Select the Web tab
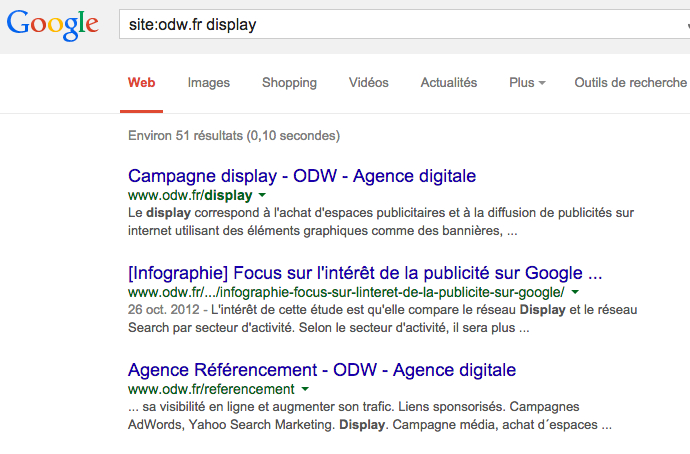Screen dimensions: 690x454 [x=141, y=83]
